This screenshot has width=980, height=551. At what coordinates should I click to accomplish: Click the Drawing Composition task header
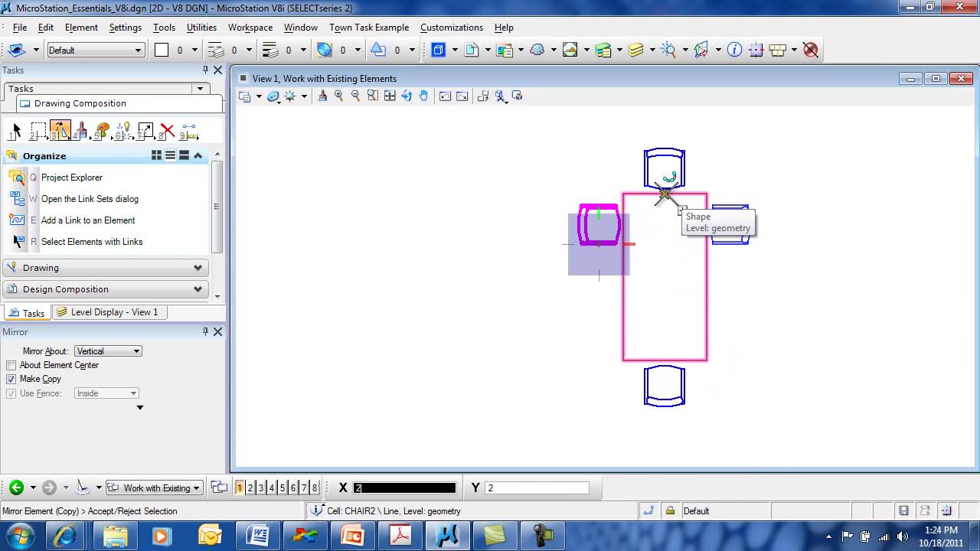(x=119, y=103)
